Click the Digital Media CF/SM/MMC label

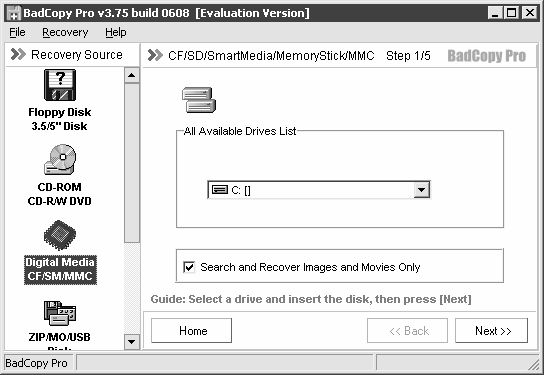(60, 269)
